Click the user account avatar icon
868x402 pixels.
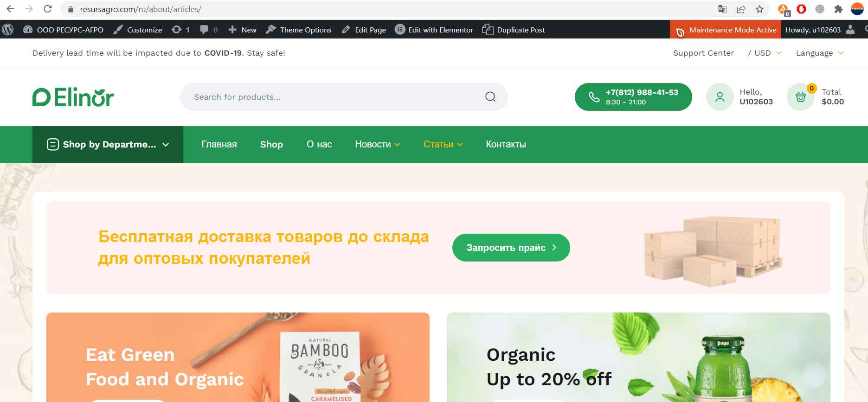720,97
